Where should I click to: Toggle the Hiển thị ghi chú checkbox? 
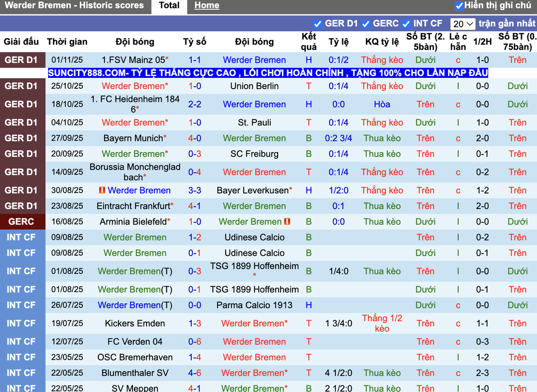(x=459, y=6)
